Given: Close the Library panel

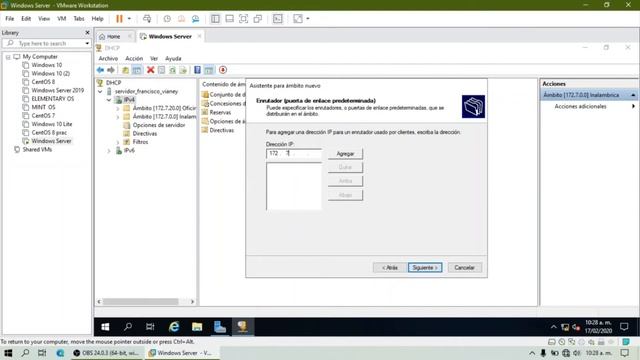Looking at the screenshot, I should pyautogui.click(x=87, y=33).
